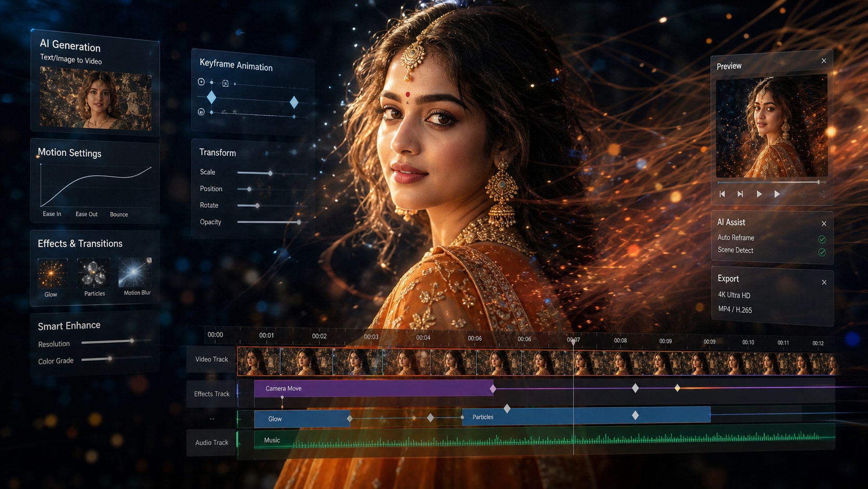The width and height of the screenshot is (868, 489).
Task: Click keyframe diamond at end of Camera Move clip
Action: point(493,389)
